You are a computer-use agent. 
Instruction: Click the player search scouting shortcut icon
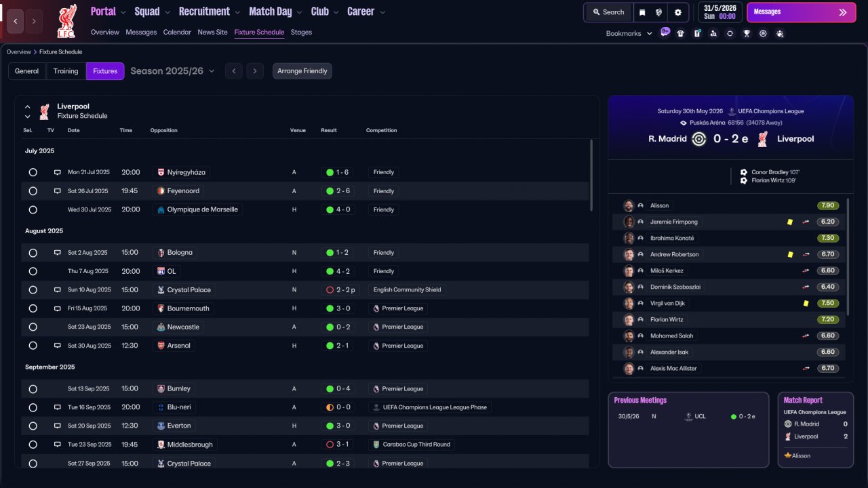713,33
